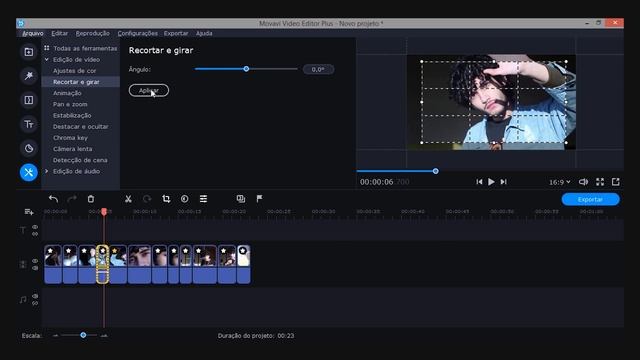Click the greyed Redo arrow
The image size is (640, 360).
pyautogui.click(x=72, y=199)
